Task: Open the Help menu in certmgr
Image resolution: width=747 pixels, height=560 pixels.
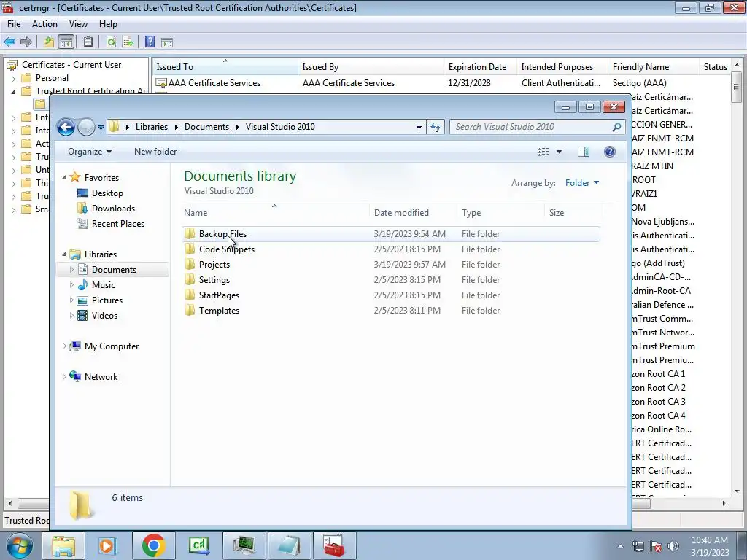Action: (x=108, y=24)
